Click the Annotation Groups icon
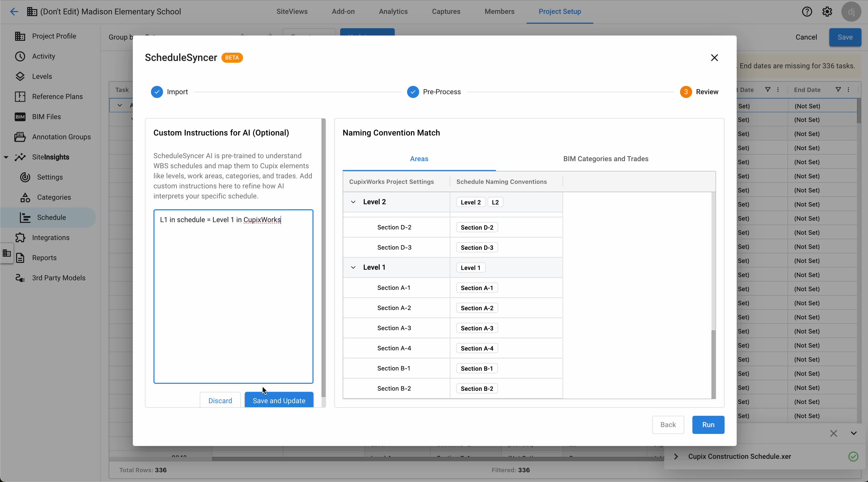The height and width of the screenshot is (482, 868). pyautogui.click(x=20, y=137)
